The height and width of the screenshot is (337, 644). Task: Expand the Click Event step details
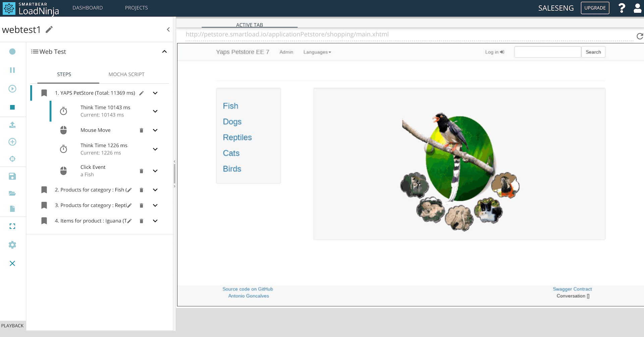coord(155,171)
